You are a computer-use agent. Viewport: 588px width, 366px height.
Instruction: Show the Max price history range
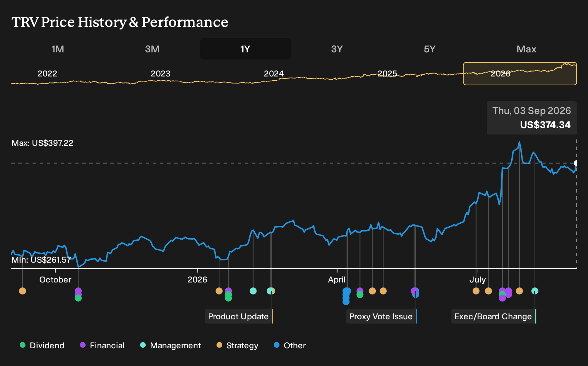click(x=526, y=49)
